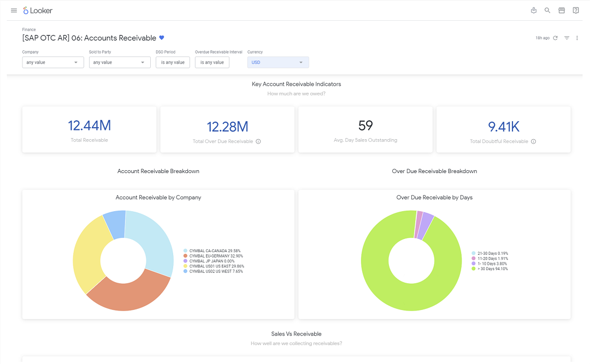Screen dimensions: 590x364
Task: Click info icon beside Total Over Due Receivable
Action: click(258, 141)
